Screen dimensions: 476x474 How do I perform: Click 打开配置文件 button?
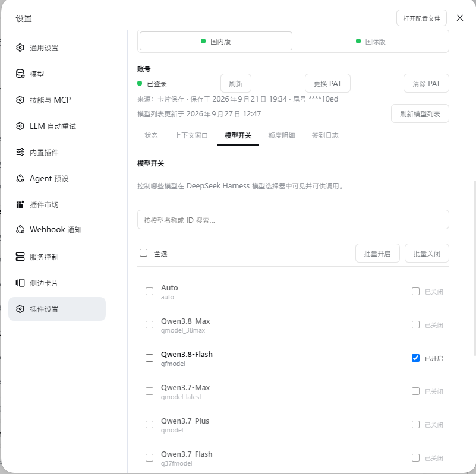pos(421,18)
